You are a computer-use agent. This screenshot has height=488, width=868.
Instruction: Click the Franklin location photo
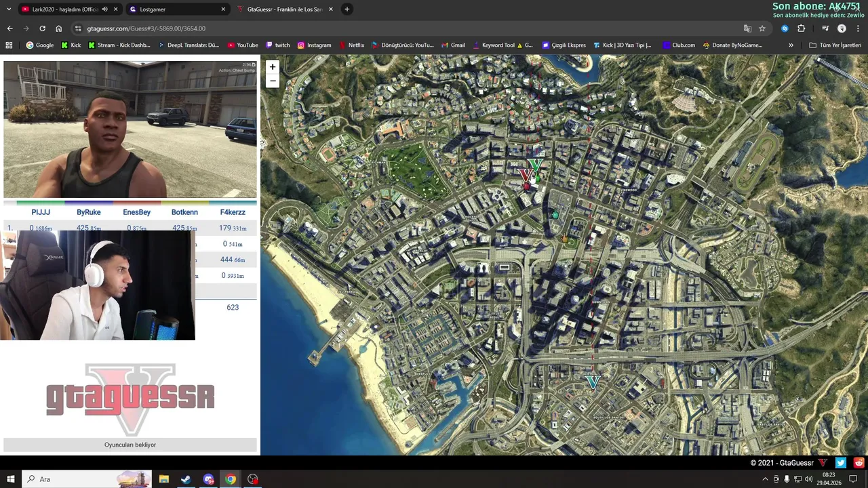click(130, 129)
